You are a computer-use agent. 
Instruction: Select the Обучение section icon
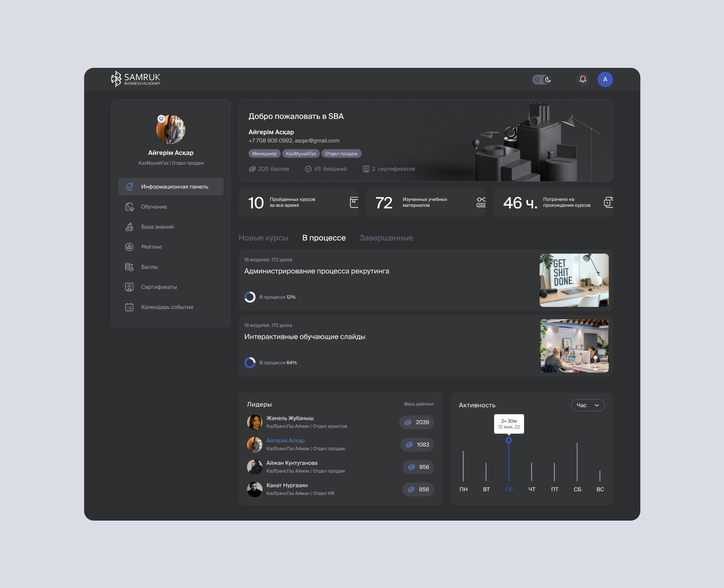[129, 207]
